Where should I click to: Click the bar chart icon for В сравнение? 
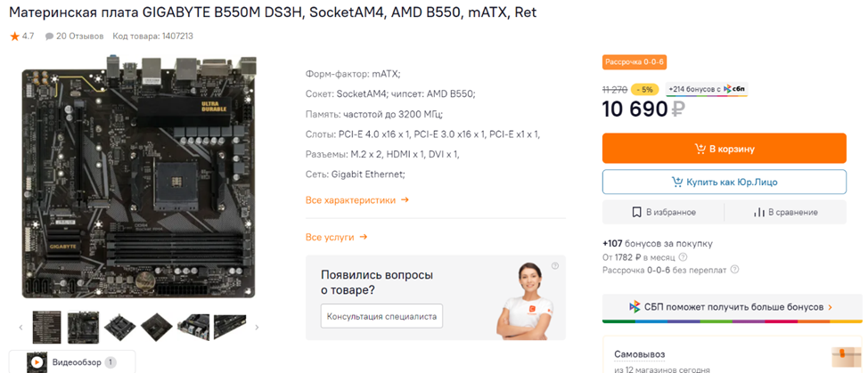[759, 213]
